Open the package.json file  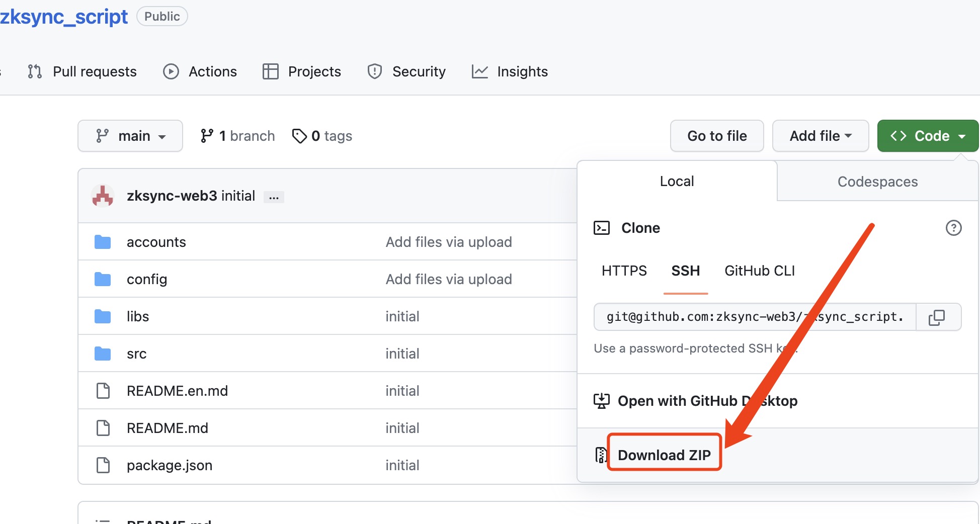click(170, 465)
